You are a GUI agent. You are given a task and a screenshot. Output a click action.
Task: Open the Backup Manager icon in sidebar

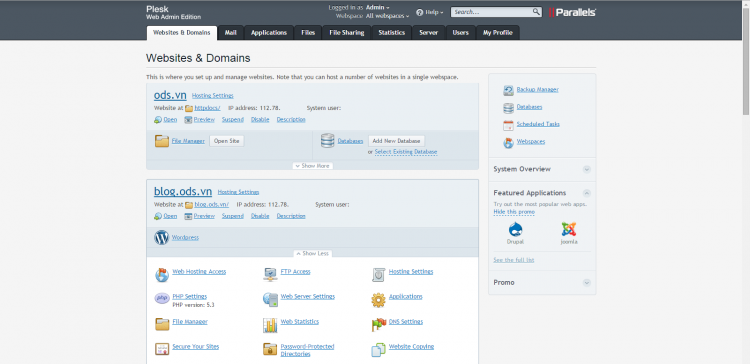[508, 90]
